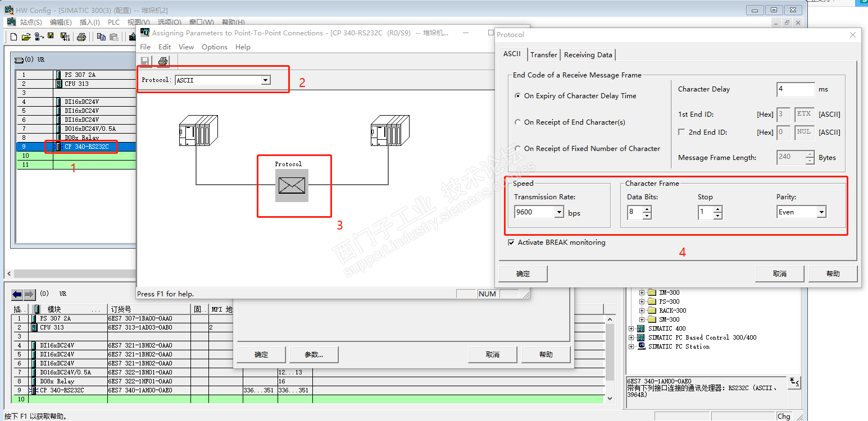
Task: Click the grey forward arrow above the module table
Action: tap(29, 294)
